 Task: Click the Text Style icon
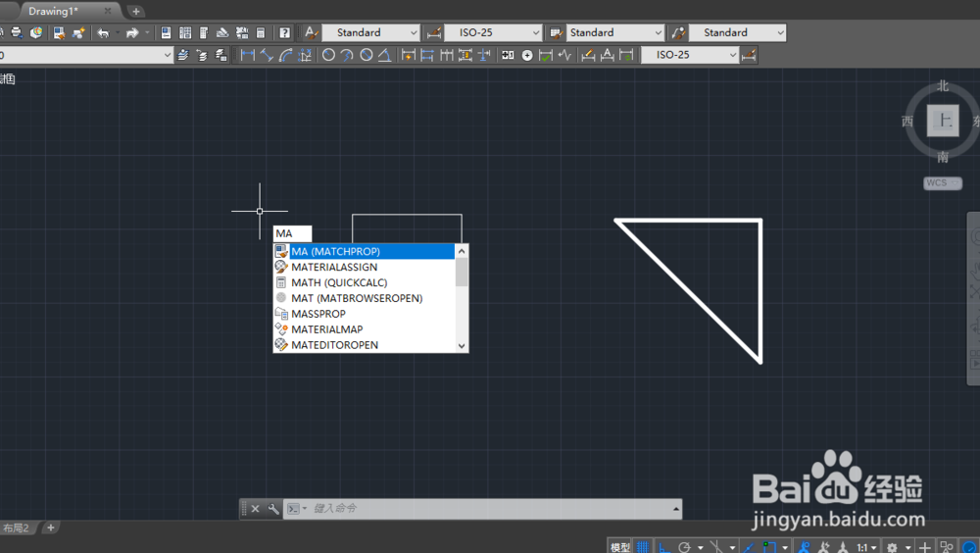coord(312,32)
